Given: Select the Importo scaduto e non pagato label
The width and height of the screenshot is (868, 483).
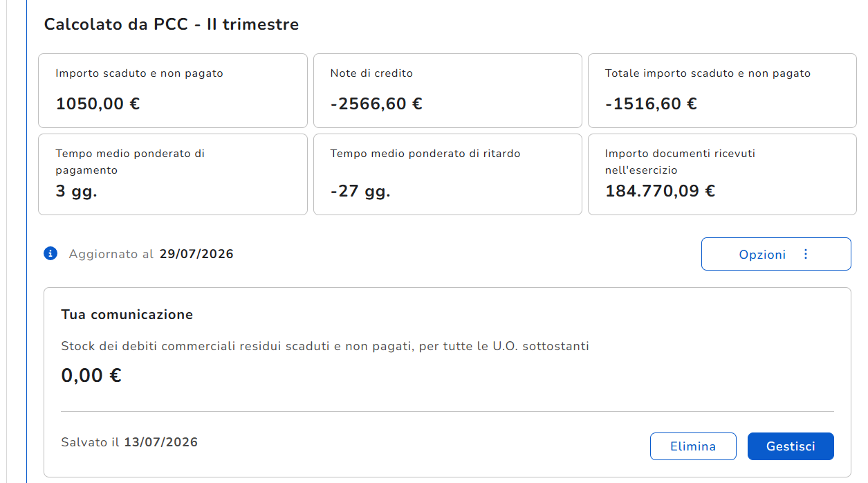Looking at the screenshot, I should 139,73.
